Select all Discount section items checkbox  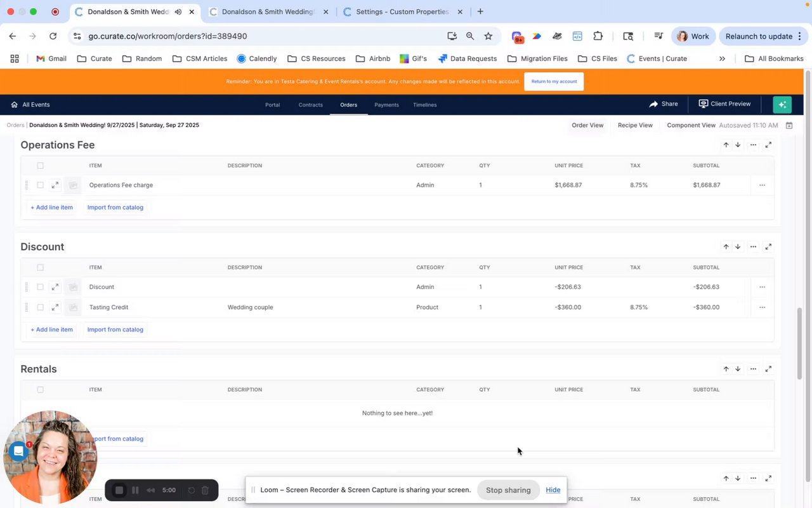tap(40, 267)
